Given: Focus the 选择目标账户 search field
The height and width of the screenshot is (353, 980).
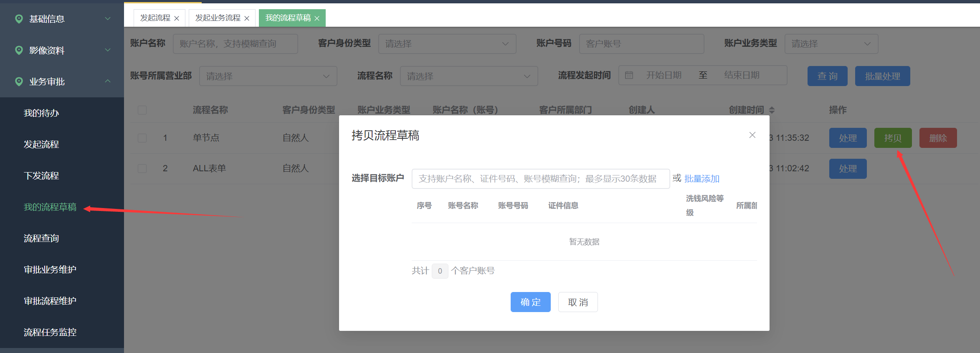Looking at the screenshot, I should (541, 179).
